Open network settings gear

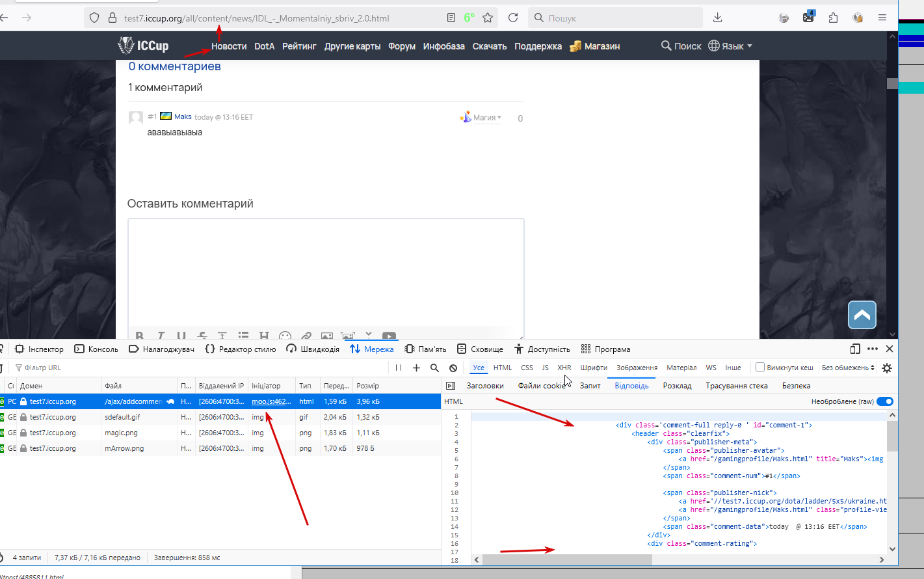pos(887,368)
